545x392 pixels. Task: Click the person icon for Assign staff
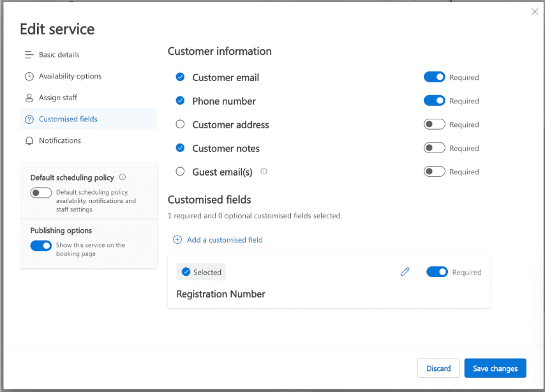tap(29, 98)
